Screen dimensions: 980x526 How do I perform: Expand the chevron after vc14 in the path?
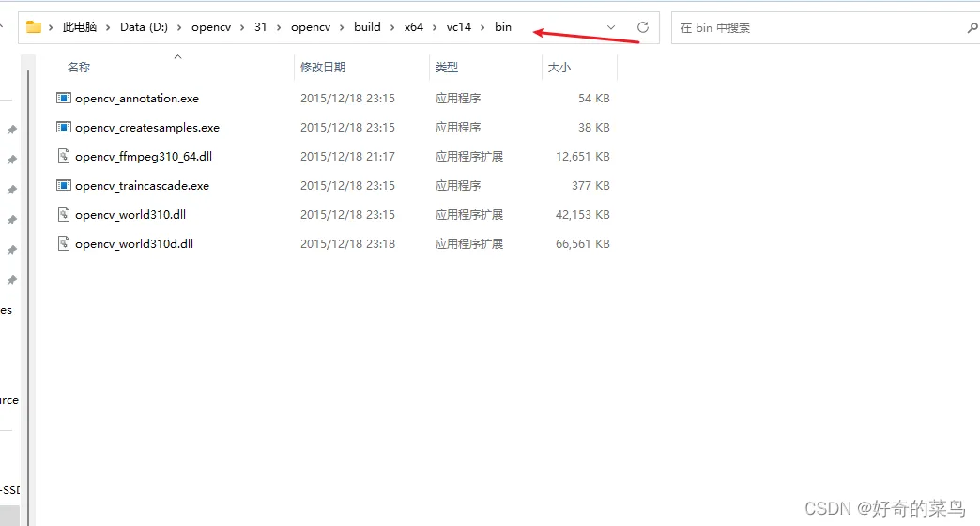pos(482,27)
